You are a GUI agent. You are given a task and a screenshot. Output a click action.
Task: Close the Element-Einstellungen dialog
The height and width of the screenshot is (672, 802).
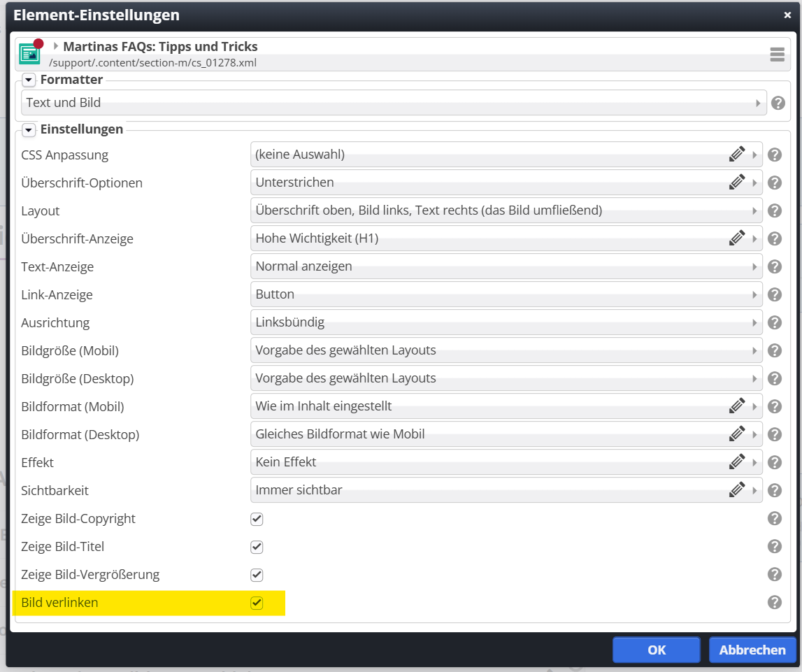(788, 15)
